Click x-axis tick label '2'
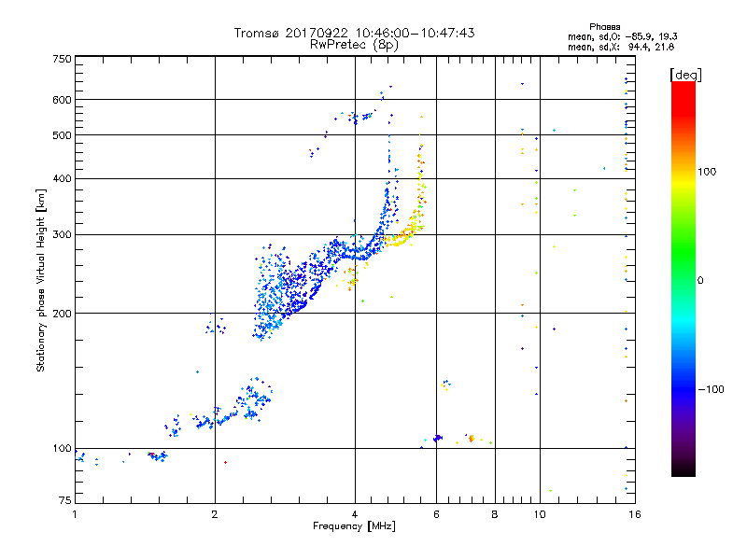 coord(215,514)
